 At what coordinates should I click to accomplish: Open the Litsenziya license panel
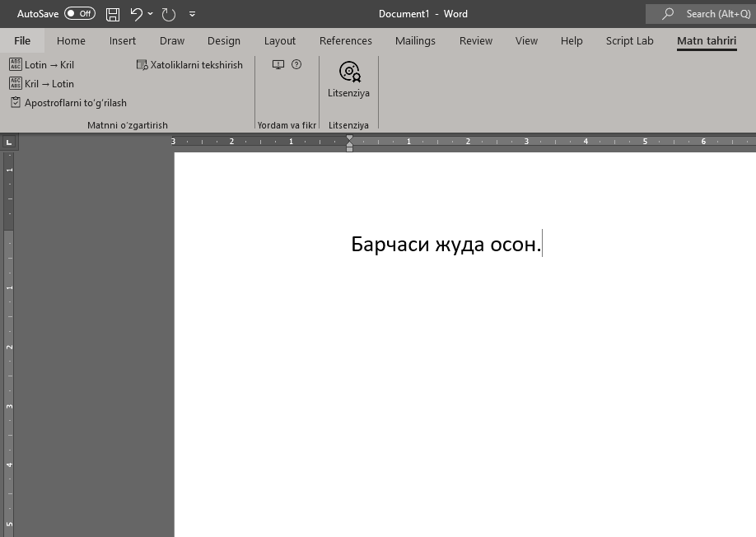click(x=348, y=78)
